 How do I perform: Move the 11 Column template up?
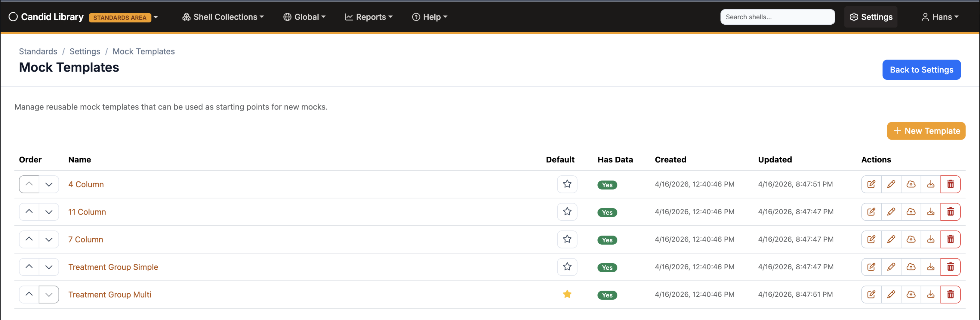[28, 212]
